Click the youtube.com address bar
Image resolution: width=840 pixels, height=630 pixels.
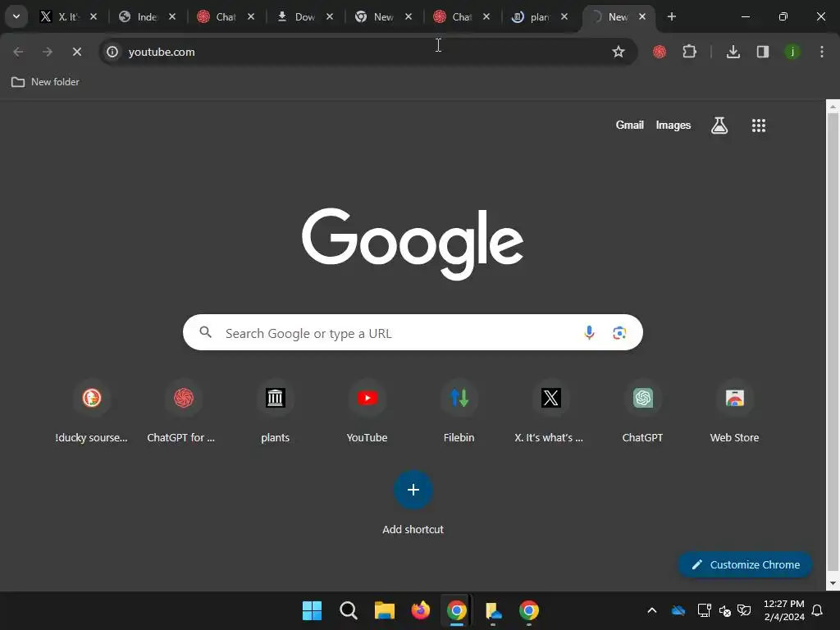click(367, 52)
